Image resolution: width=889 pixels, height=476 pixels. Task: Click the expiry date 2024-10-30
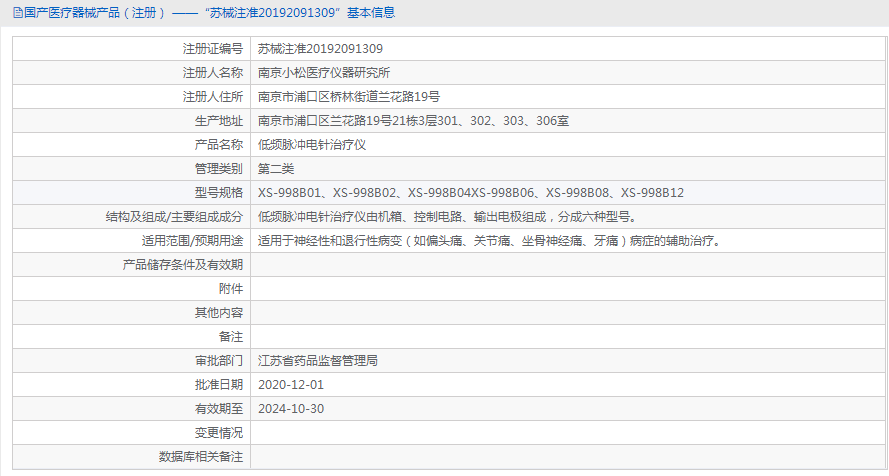pyautogui.click(x=291, y=409)
